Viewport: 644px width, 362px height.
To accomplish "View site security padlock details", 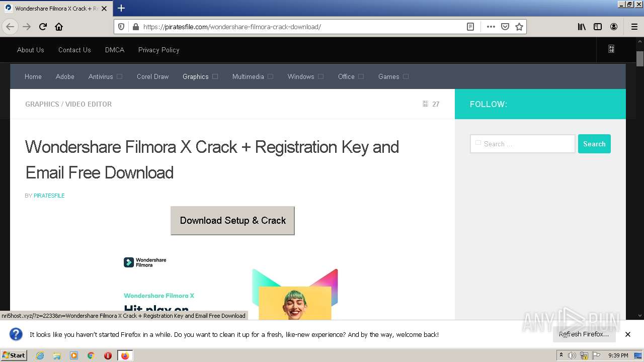I will (135, 27).
